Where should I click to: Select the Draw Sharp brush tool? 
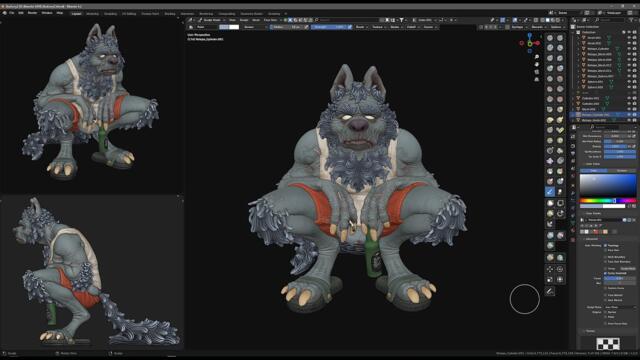click(560, 38)
